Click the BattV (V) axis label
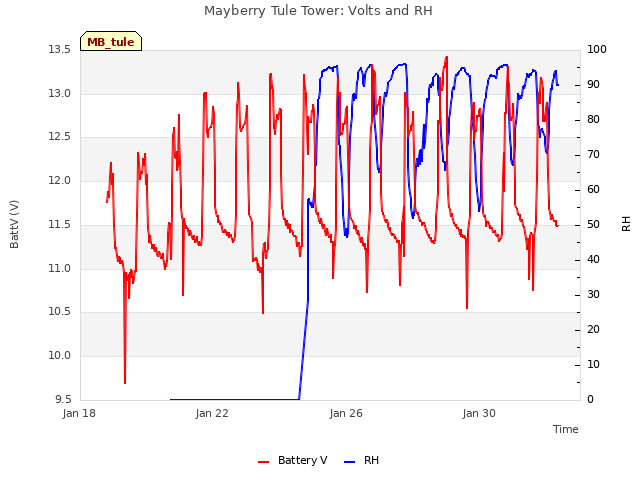Viewport: 640px width, 480px height. click(x=14, y=224)
